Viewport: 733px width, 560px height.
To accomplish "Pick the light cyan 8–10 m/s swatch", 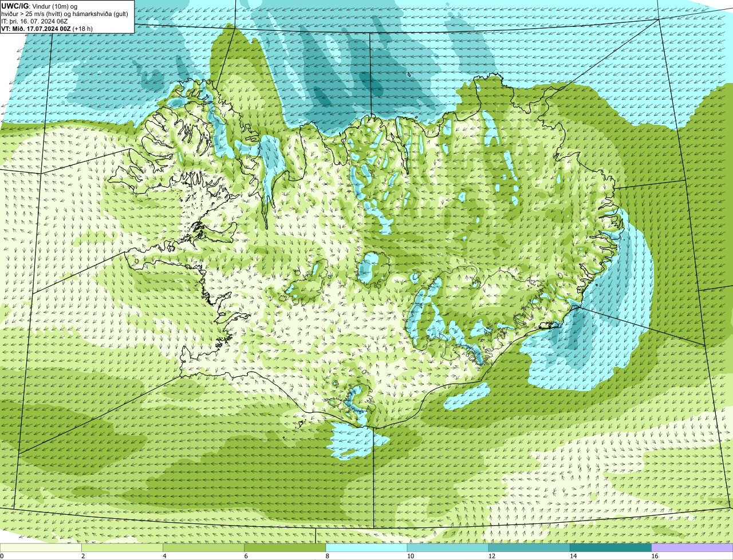I will coord(366,548).
